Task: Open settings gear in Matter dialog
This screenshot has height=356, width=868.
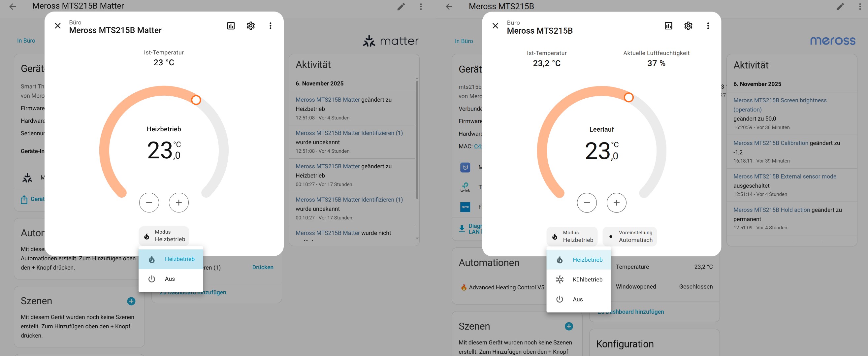Action: 251,26
